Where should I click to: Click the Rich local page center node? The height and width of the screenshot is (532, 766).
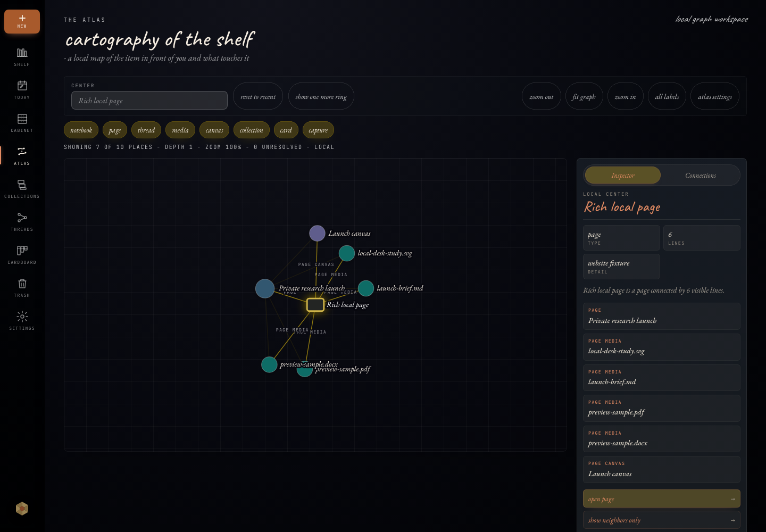[315, 305]
